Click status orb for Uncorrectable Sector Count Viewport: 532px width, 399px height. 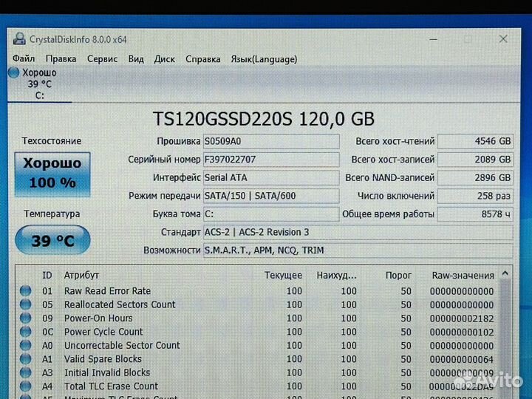(25, 345)
